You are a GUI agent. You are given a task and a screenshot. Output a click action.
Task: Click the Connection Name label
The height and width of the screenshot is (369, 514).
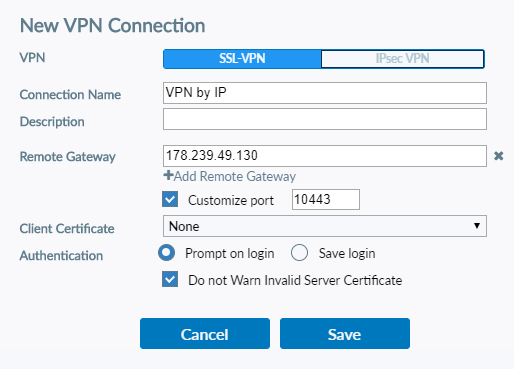pyautogui.click(x=70, y=95)
